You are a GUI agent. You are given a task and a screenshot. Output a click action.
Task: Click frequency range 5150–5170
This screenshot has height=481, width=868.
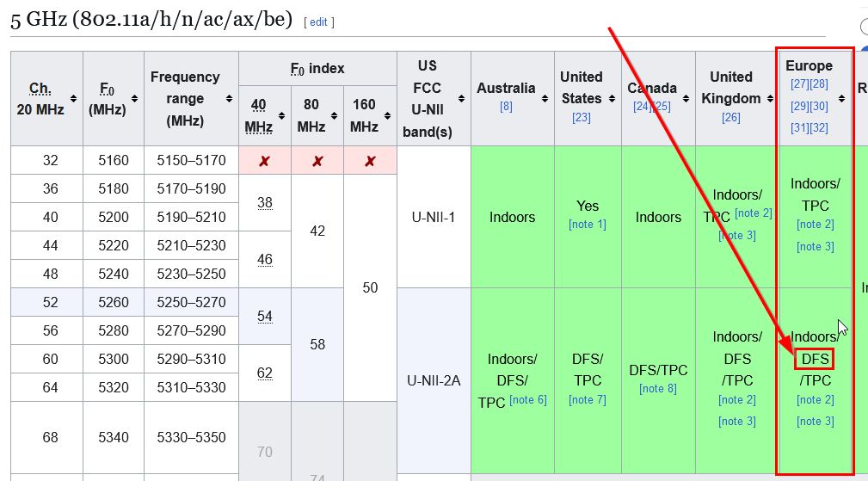pos(191,161)
